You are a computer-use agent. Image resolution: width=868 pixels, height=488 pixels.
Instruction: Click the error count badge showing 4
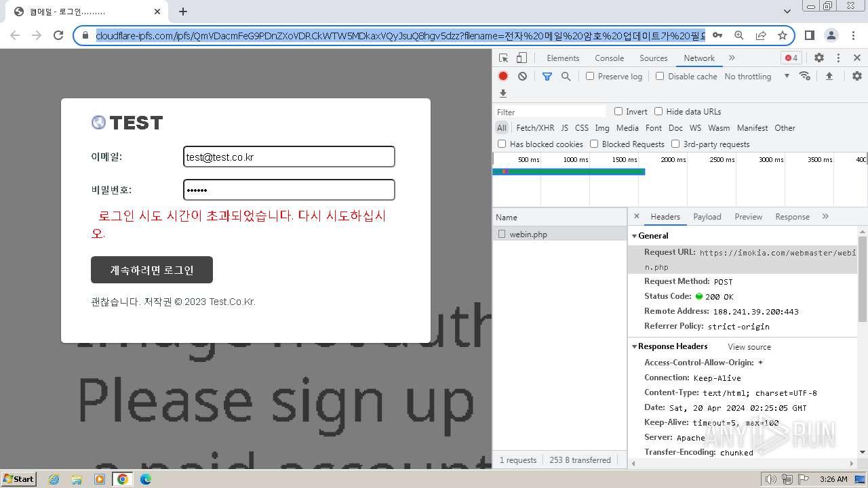791,58
